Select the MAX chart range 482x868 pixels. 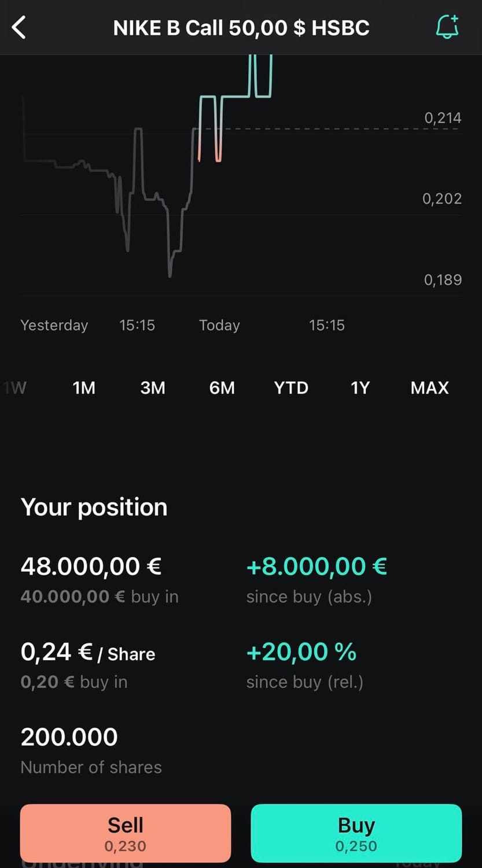click(429, 388)
